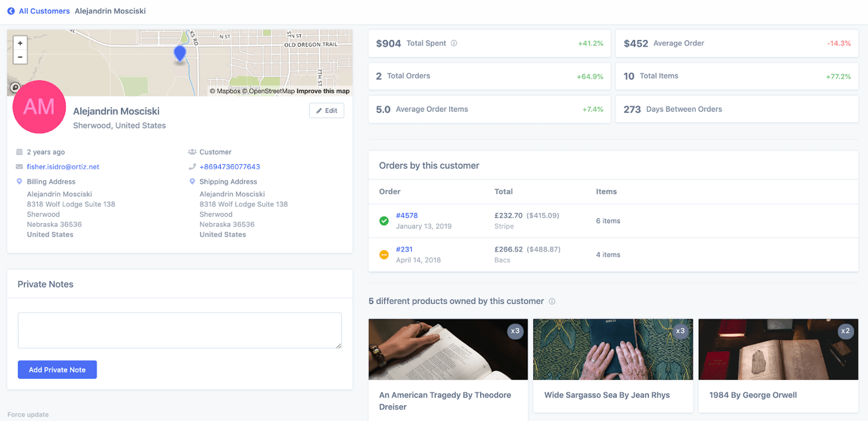Click the map zoom out icon
868x421 pixels.
20,57
